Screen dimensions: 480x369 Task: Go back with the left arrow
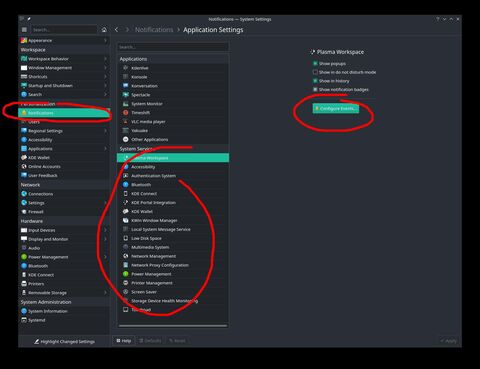(x=116, y=30)
